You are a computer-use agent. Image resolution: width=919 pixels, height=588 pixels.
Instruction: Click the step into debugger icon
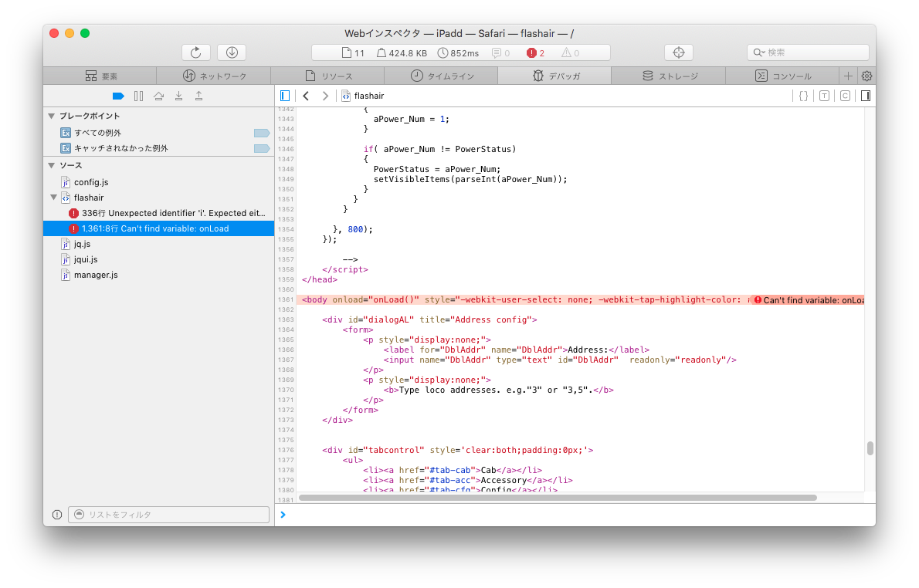click(178, 96)
